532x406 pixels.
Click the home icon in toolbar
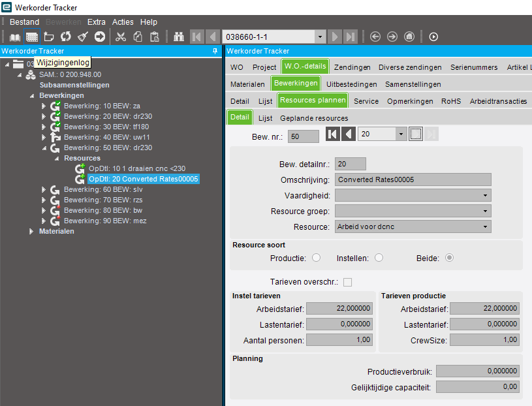(409, 37)
